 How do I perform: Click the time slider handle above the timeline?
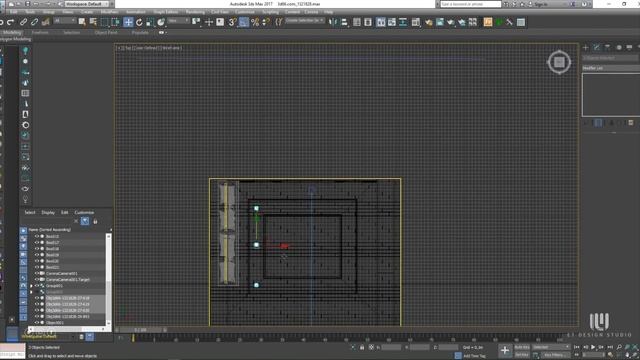(140, 330)
